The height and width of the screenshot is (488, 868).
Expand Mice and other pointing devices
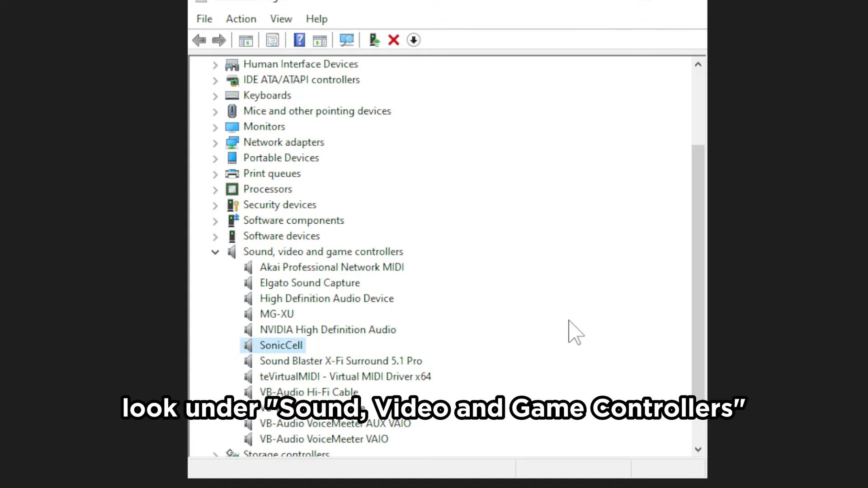215,112
